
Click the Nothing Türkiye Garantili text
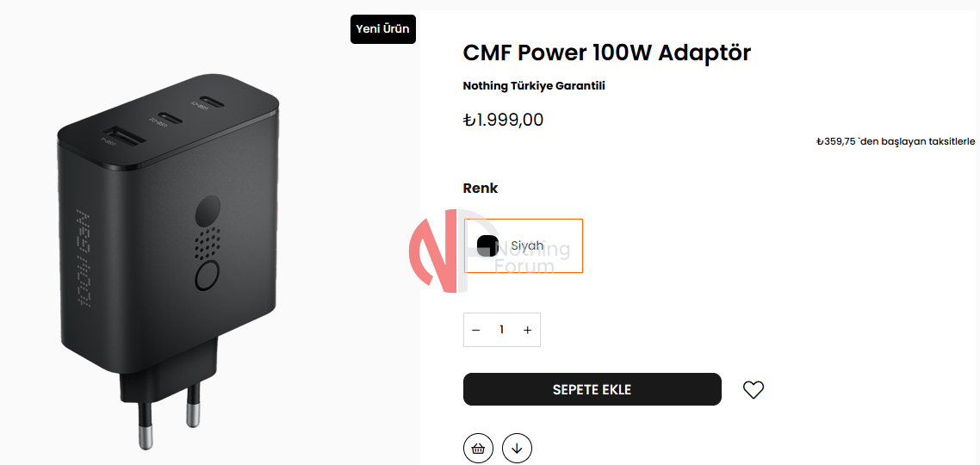[x=534, y=86]
